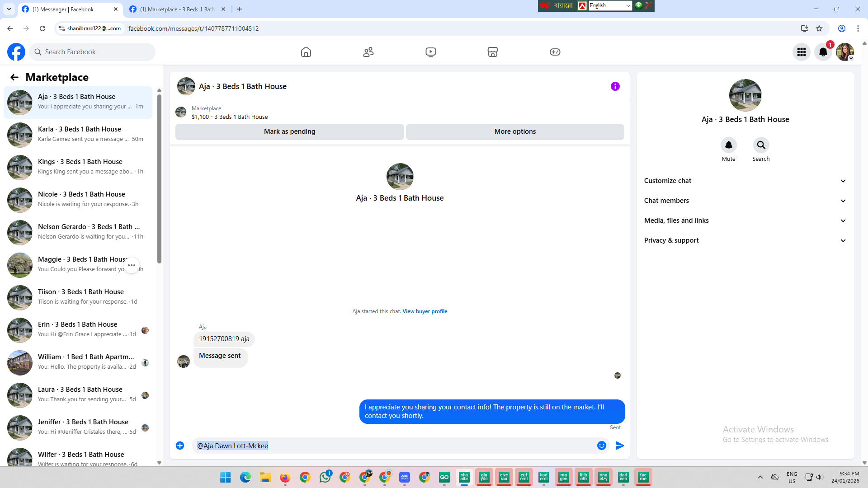Open the Marketplace storefront icon
Screen dimensions: 868x488
click(493, 52)
